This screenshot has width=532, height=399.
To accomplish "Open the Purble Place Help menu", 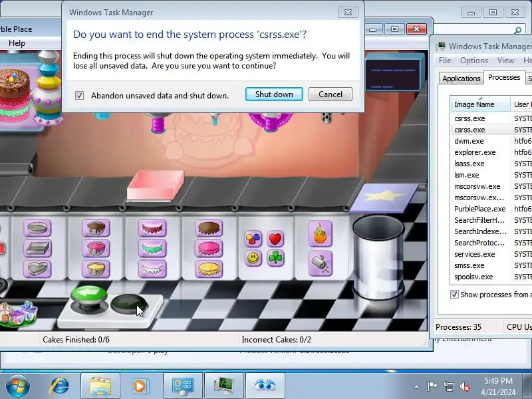I will pyautogui.click(x=17, y=43).
